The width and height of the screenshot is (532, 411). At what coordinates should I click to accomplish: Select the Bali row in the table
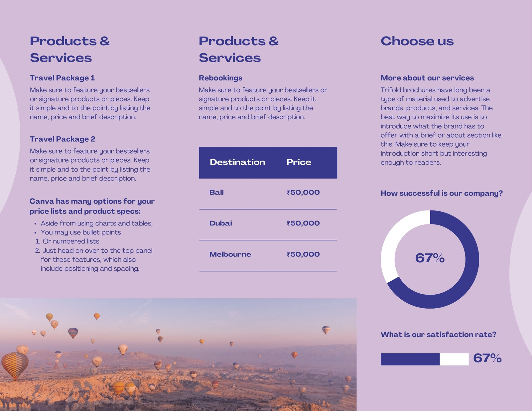(x=268, y=193)
